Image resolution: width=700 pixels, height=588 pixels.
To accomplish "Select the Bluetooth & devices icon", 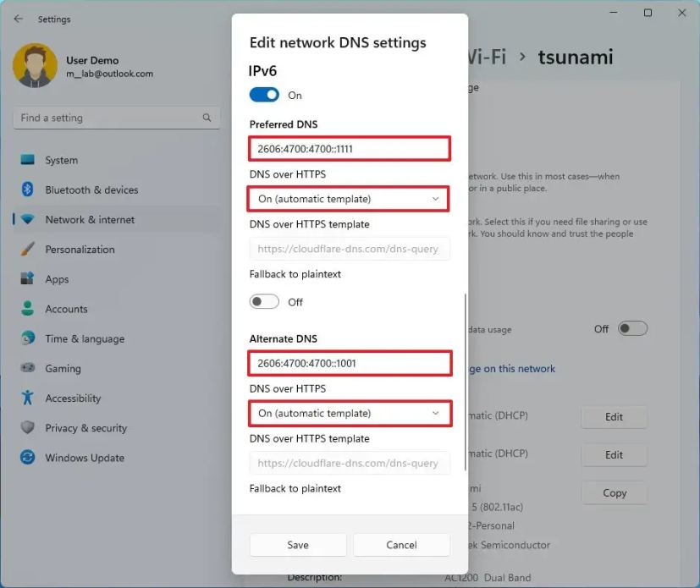I will point(28,190).
